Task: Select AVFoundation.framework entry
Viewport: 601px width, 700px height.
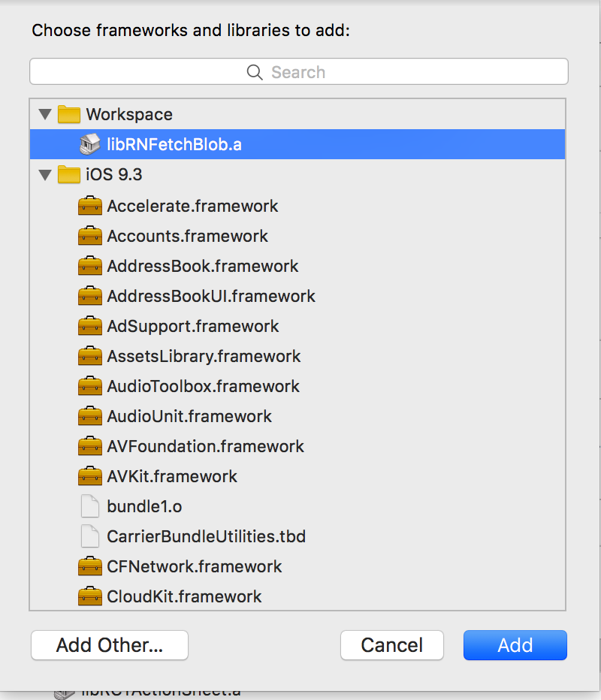Action: pos(297,446)
